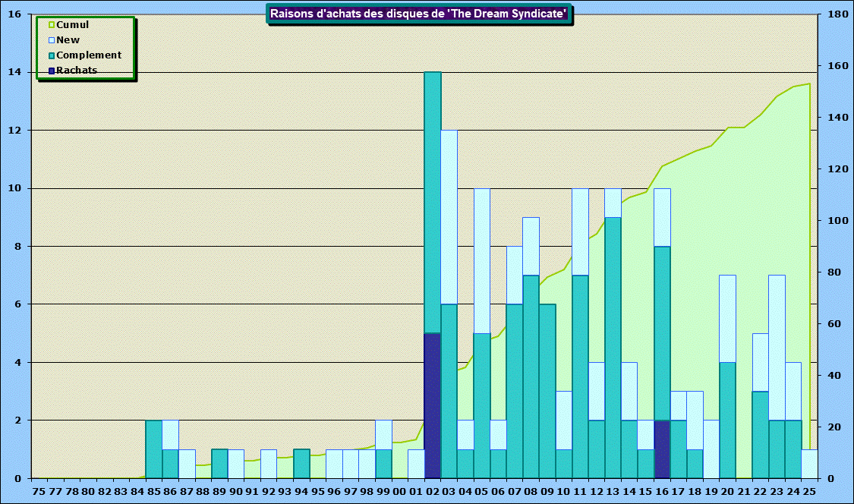Select the light New segment for year 03
Viewport: 854px width, 504px height.
449,217
